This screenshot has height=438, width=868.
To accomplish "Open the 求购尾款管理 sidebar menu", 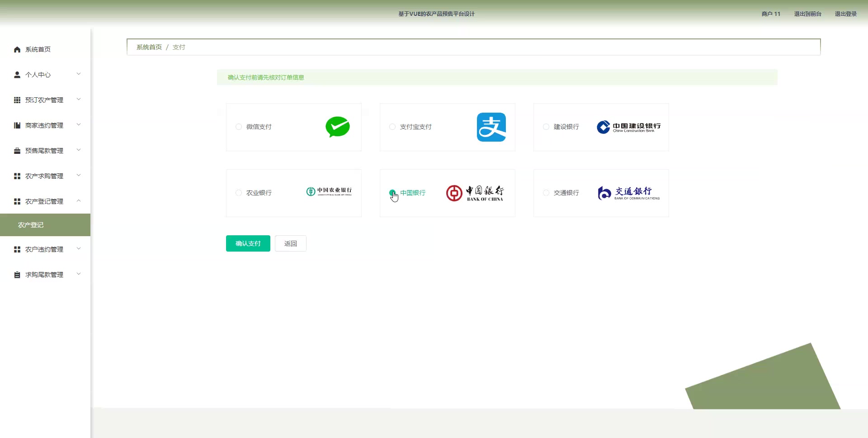I will (45, 275).
